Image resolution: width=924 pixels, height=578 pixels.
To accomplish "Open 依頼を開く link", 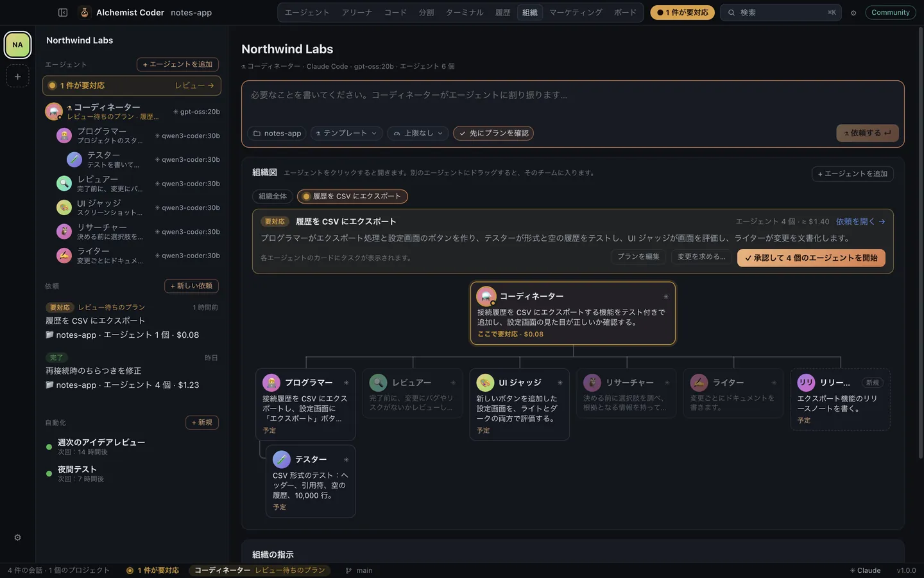I will pyautogui.click(x=860, y=222).
